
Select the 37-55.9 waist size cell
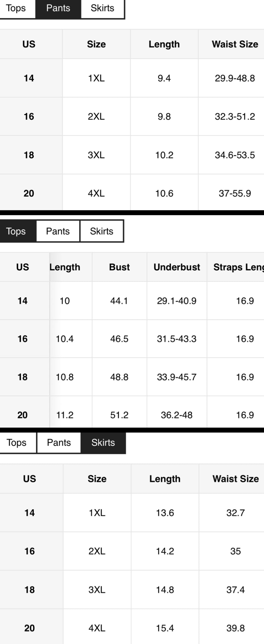click(x=235, y=194)
